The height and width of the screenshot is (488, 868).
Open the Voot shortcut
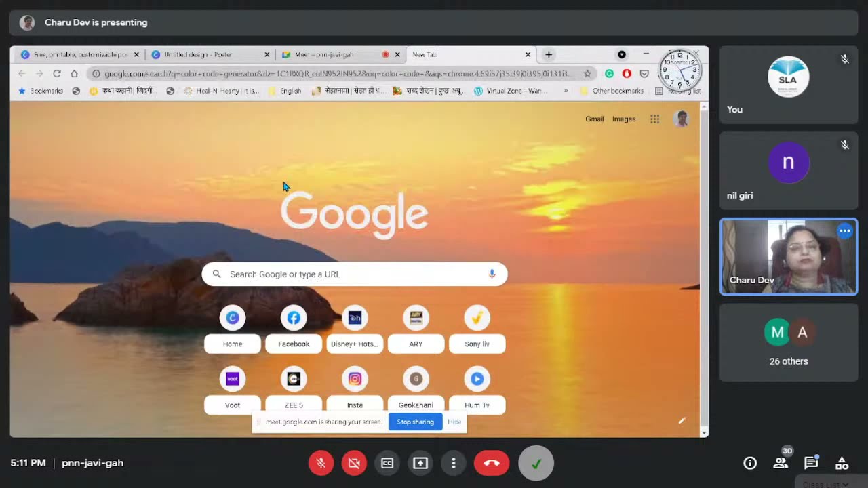click(233, 390)
